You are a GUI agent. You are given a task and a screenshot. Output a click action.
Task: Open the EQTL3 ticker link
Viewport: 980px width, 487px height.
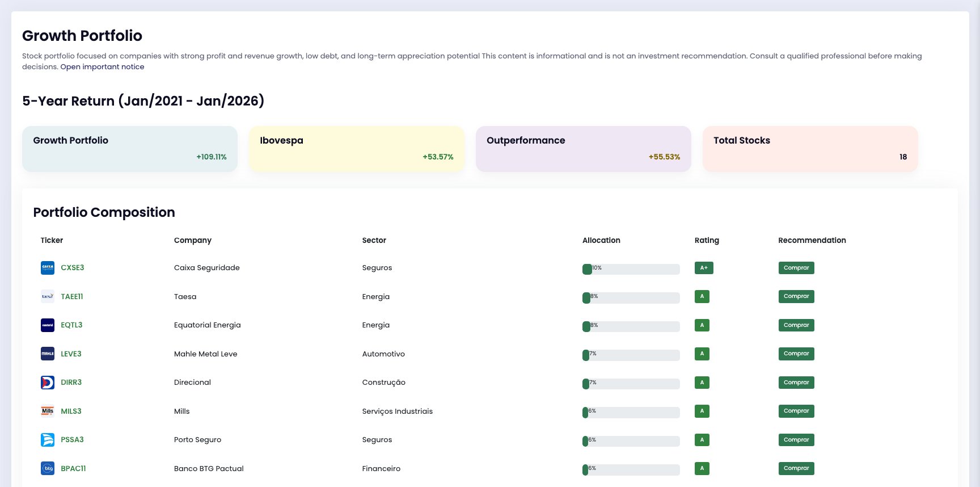click(71, 325)
